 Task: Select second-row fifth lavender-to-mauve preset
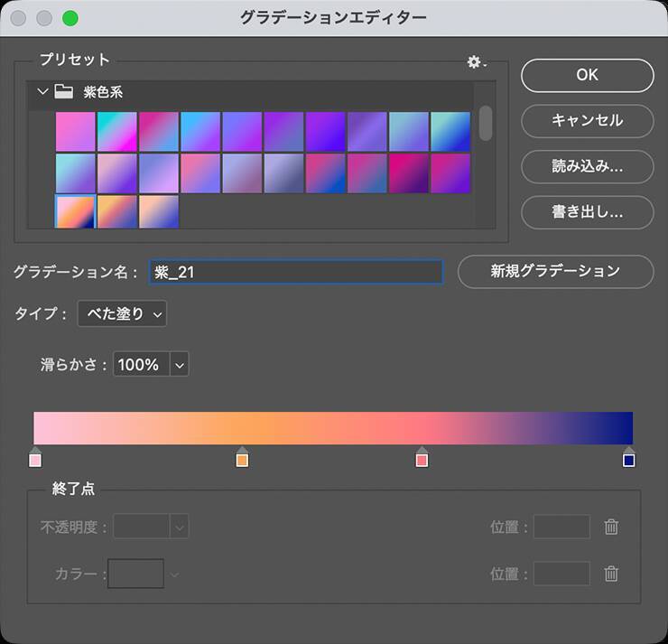[x=242, y=173]
